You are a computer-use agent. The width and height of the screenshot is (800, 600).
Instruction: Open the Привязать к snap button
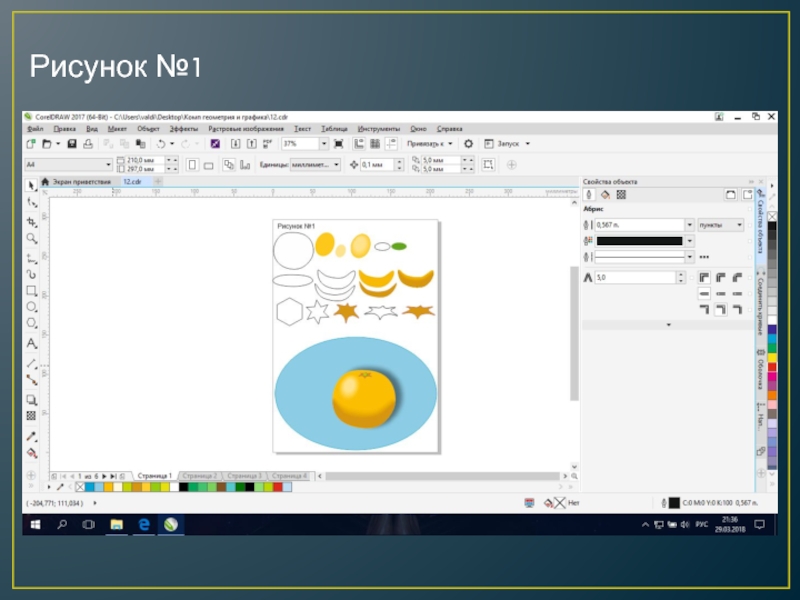(x=431, y=144)
